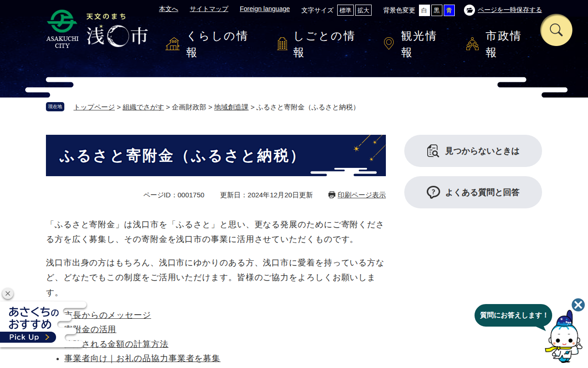Jump to main content via 本文へ

coord(169,9)
